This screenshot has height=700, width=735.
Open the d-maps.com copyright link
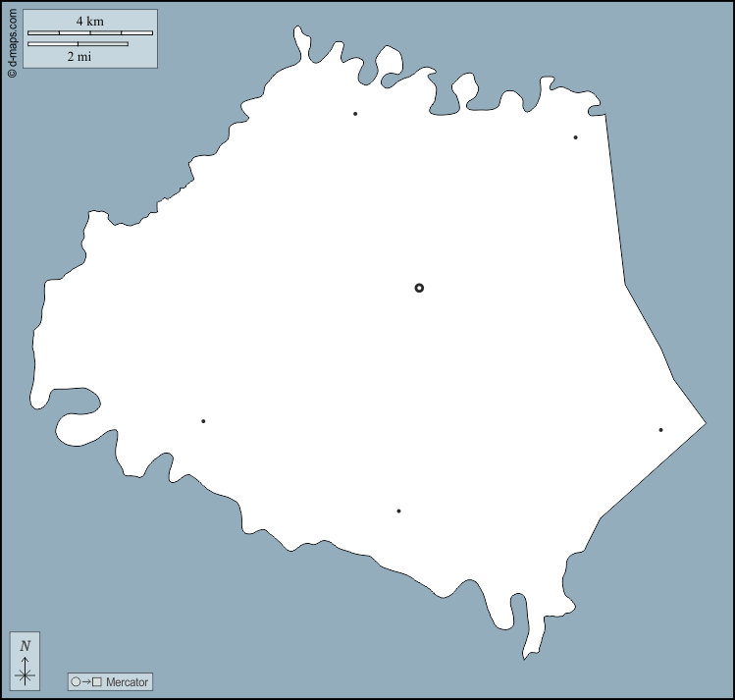pyautogui.click(x=11, y=40)
